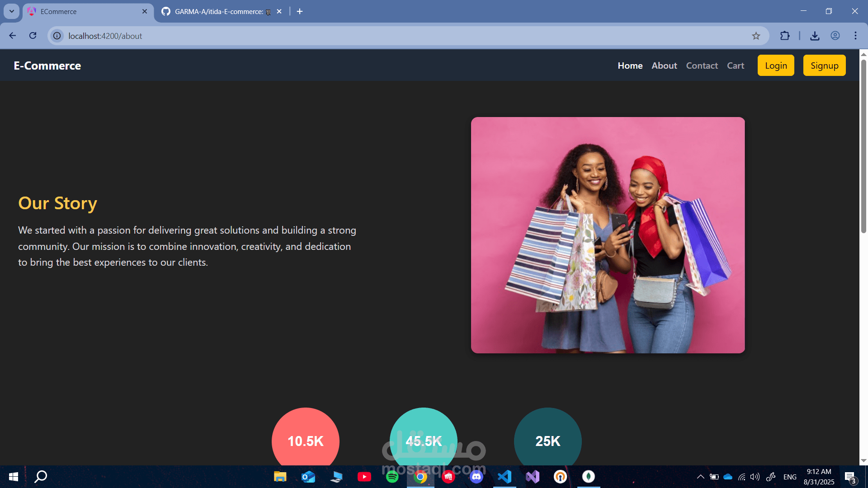Open Chrome downloads icon
868x488 pixels.
(x=815, y=36)
